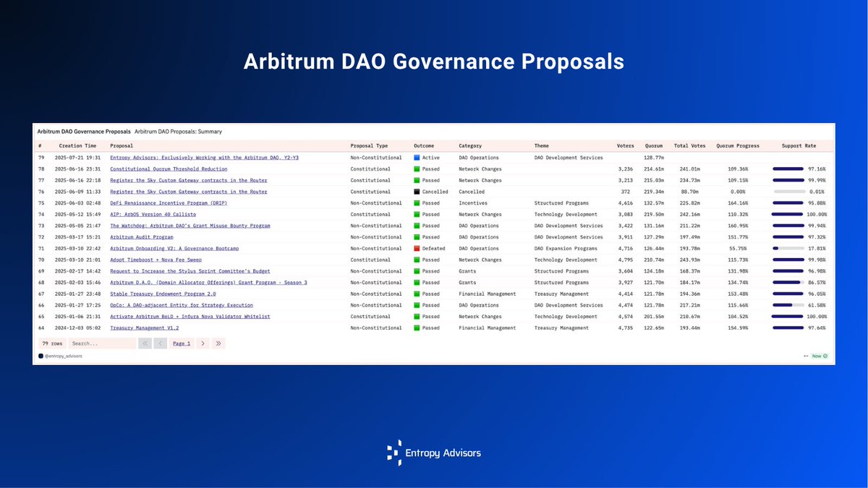Screen dimensions: 868x488
Task: Open Activate Arbitrum BoLD proposal link
Action: pos(190,316)
